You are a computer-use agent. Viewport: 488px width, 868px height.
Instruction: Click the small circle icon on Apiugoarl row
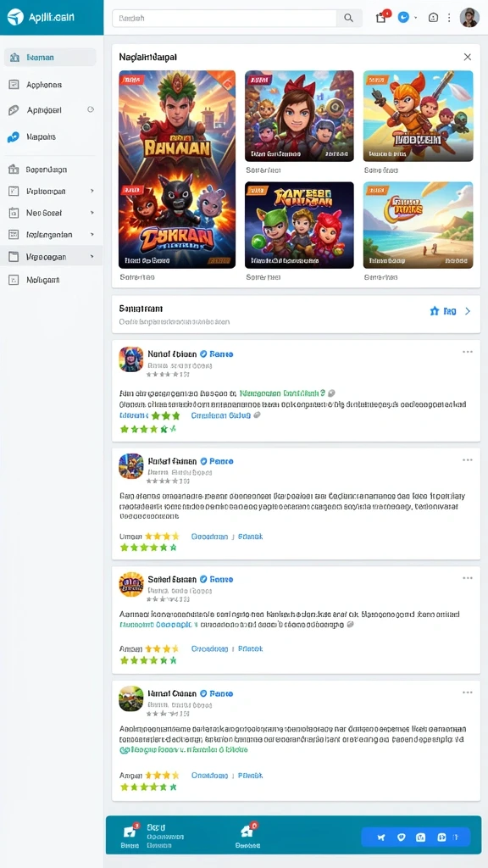91,109
